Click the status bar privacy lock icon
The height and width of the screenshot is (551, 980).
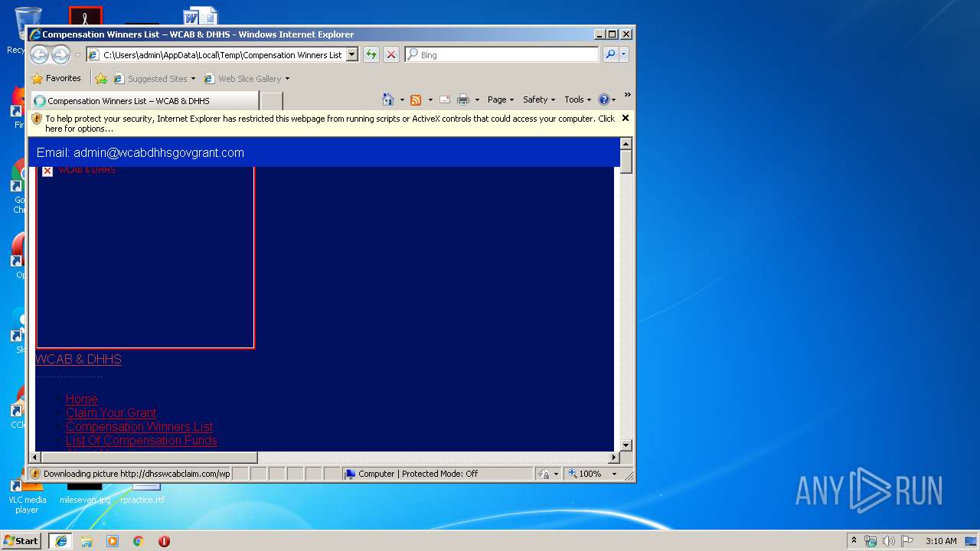pyautogui.click(x=544, y=474)
